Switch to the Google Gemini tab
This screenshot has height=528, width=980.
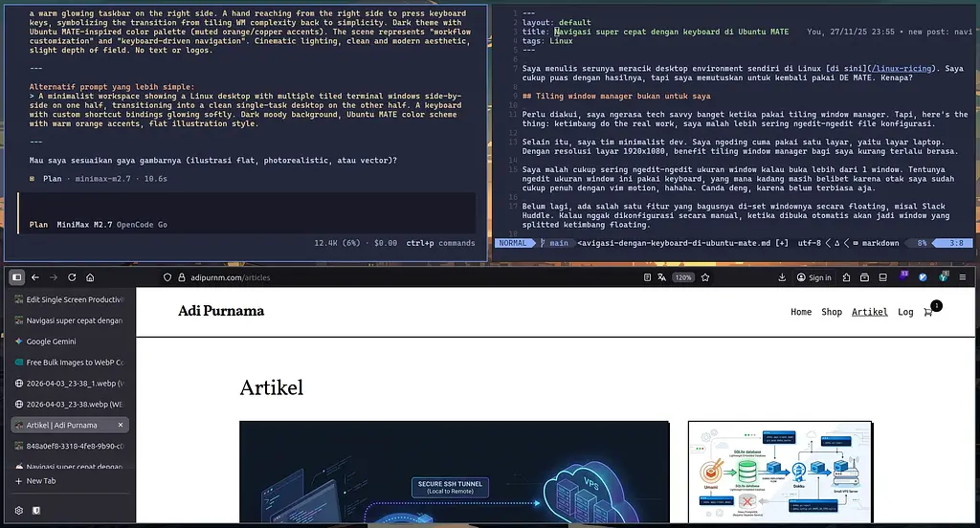(51, 341)
